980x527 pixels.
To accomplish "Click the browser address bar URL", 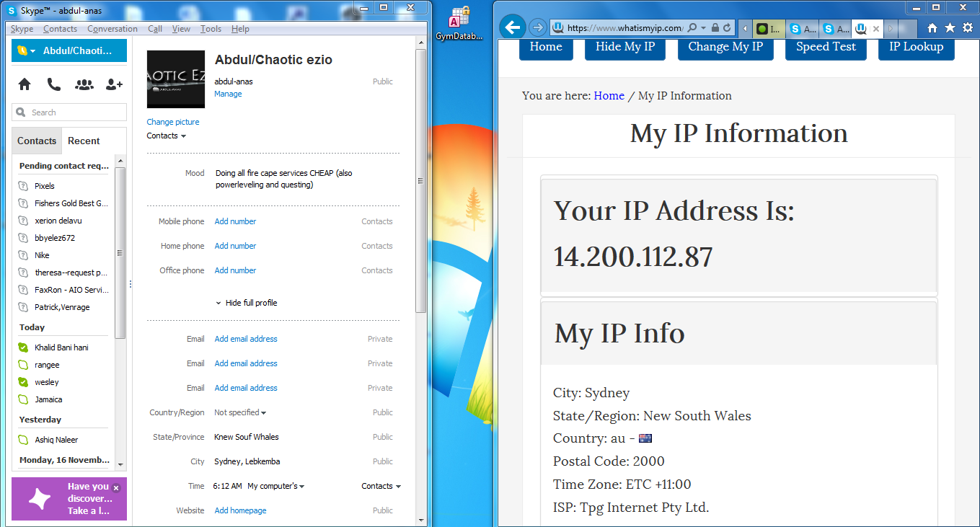I will [x=624, y=28].
